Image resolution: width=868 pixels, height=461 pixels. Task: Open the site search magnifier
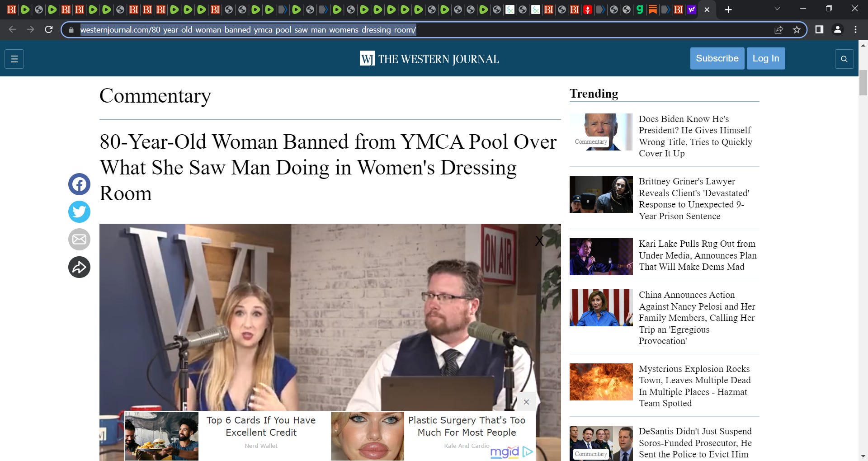[x=844, y=58]
